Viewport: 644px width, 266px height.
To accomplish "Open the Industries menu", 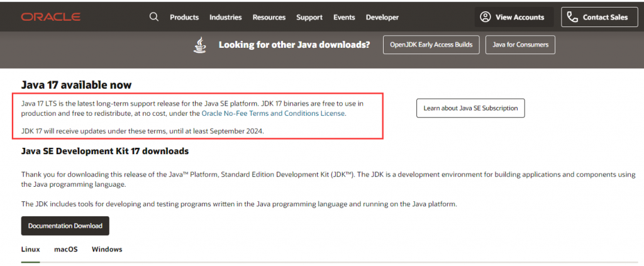I will pyautogui.click(x=226, y=17).
